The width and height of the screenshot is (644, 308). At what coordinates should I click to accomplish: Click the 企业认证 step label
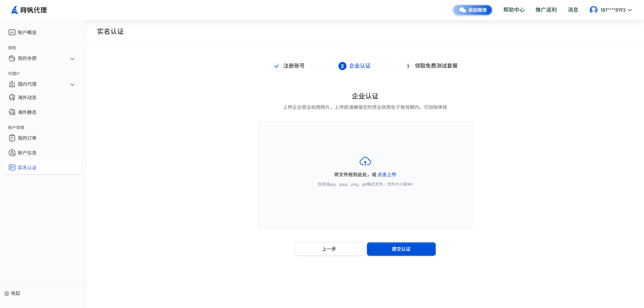click(360, 66)
